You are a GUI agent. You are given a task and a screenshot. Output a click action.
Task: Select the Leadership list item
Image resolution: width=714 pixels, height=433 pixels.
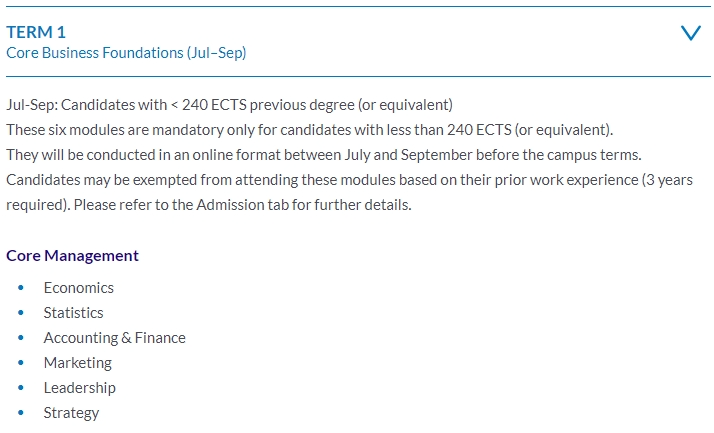click(80, 388)
